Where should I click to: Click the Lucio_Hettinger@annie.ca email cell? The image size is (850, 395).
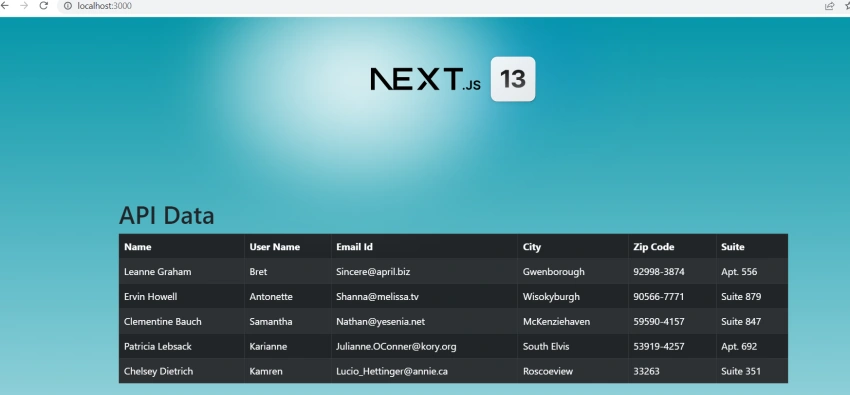[x=424, y=371]
